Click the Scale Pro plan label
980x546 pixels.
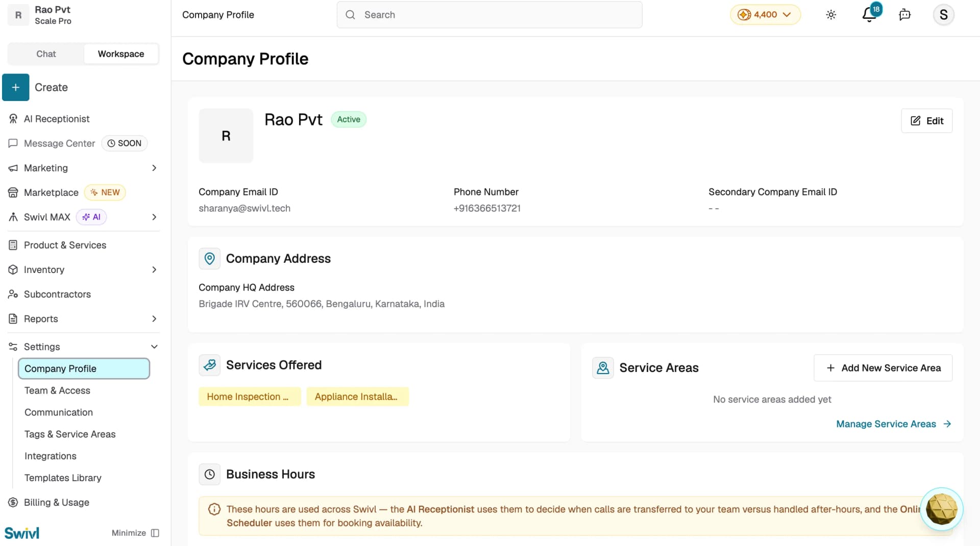click(x=53, y=21)
